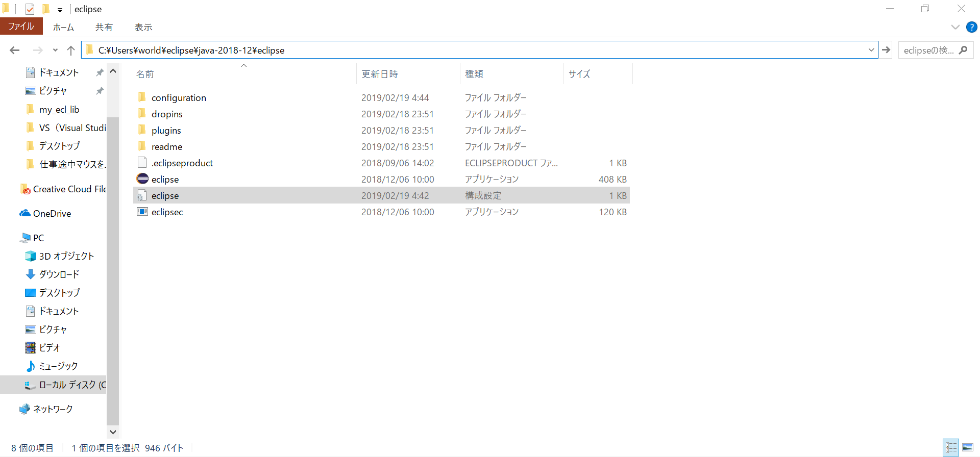Click the eclipsec application icon
This screenshot has width=980, height=457.
tap(142, 212)
